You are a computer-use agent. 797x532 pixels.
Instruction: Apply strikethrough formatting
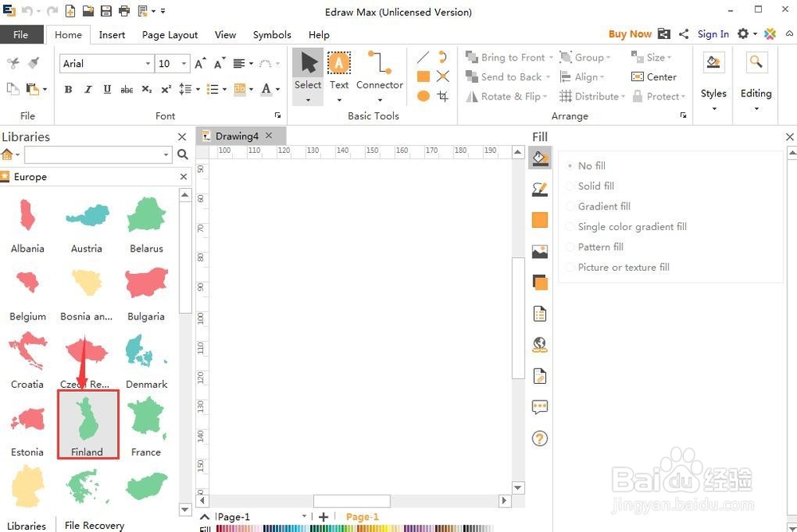(127, 89)
